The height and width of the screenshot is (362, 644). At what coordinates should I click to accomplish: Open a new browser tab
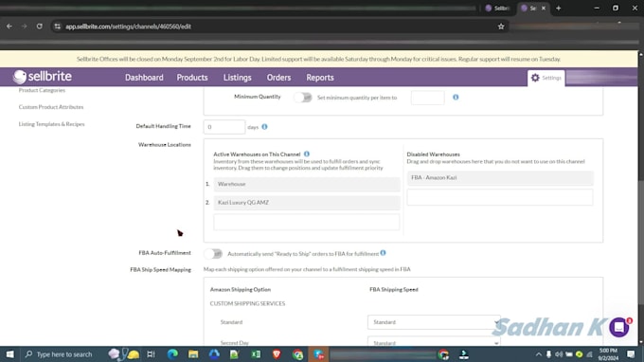[558, 9]
